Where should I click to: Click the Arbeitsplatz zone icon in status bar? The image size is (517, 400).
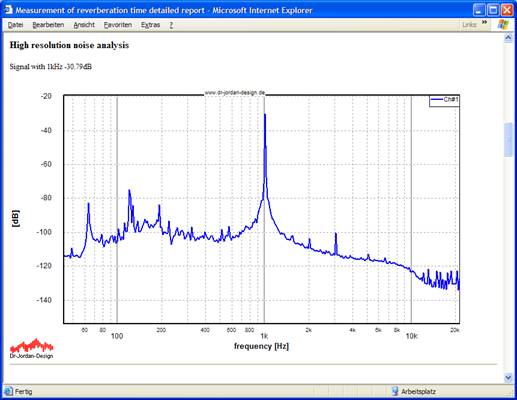395,391
